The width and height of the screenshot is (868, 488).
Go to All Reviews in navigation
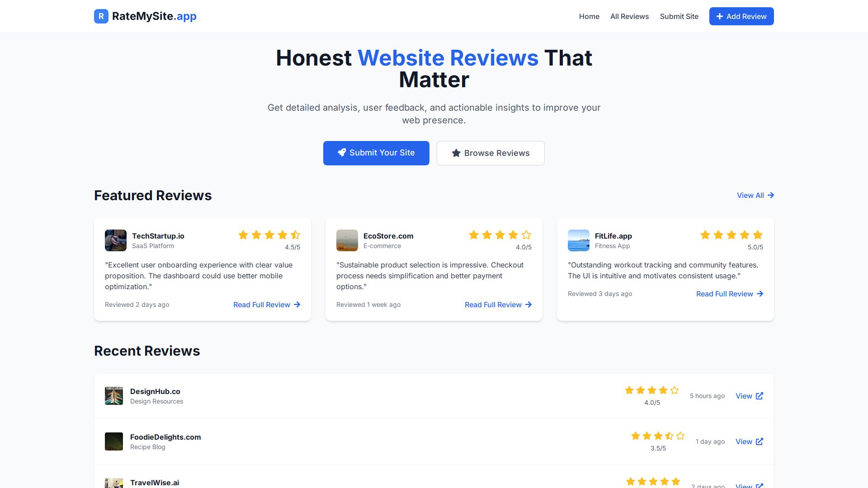[629, 16]
